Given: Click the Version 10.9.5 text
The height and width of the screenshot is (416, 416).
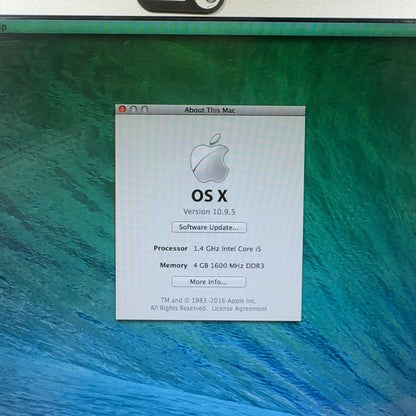Looking at the screenshot, I should pos(209,212).
